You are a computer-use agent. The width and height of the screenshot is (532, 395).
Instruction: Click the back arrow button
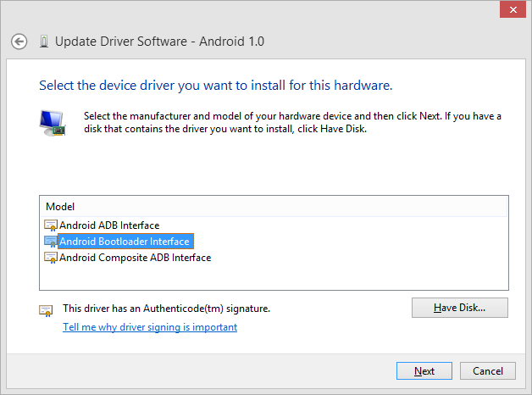tap(19, 41)
